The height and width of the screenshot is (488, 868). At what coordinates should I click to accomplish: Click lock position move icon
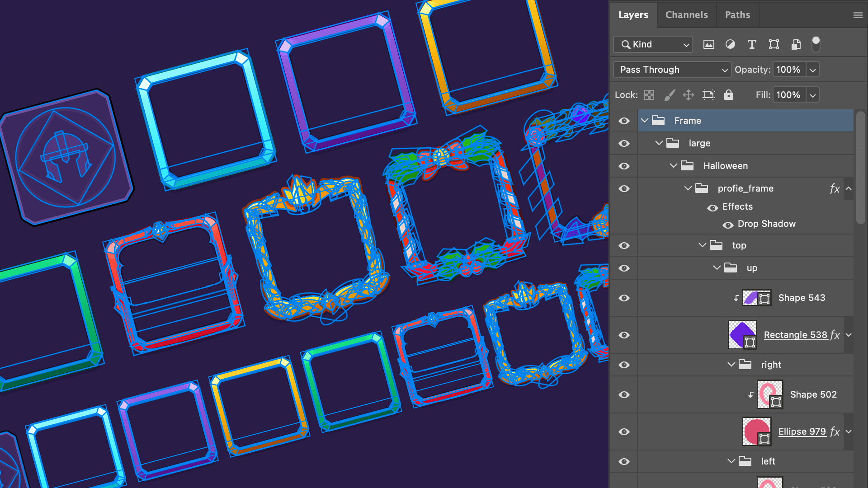688,95
